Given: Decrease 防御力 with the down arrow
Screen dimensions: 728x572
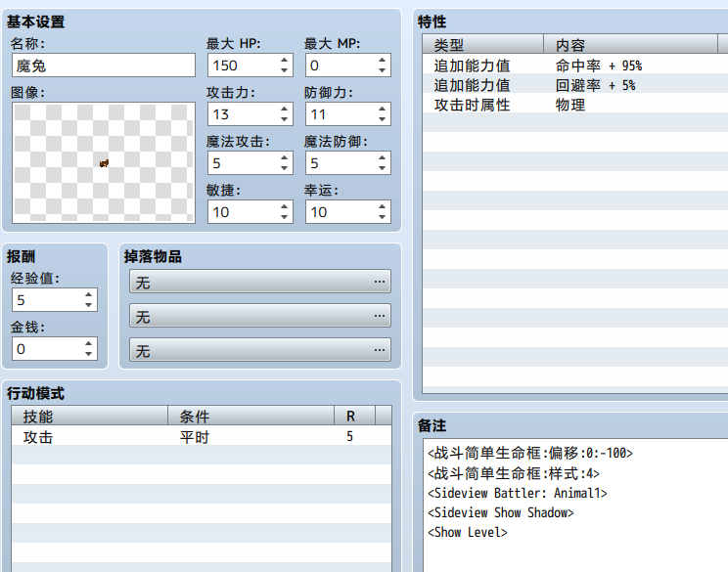Looking at the screenshot, I should (x=382, y=119).
